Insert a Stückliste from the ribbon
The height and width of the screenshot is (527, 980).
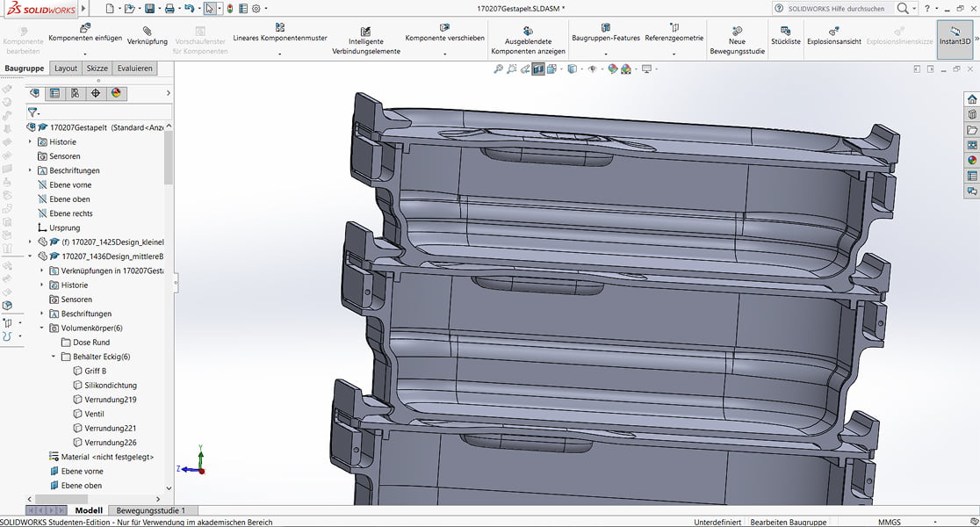coord(785,37)
